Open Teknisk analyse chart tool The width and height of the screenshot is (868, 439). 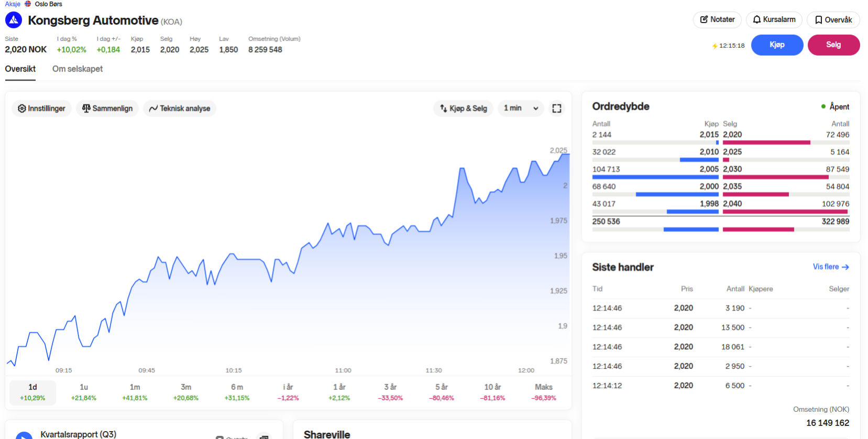179,108
